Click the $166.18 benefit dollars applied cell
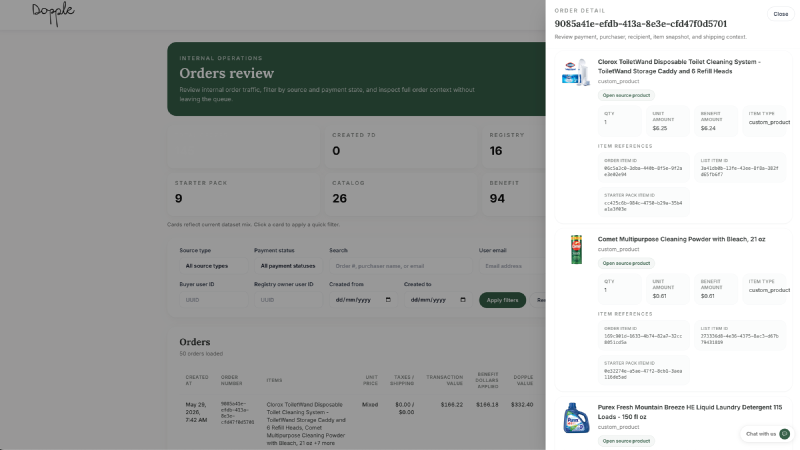800x450 pixels. pyautogui.click(x=487, y=405)
